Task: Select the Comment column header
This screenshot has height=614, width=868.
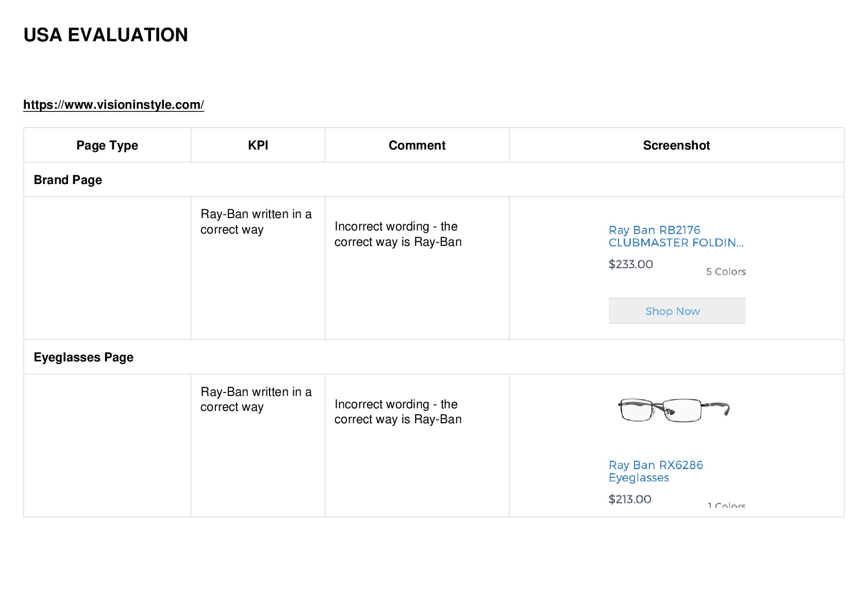Action: click(417, 145)
